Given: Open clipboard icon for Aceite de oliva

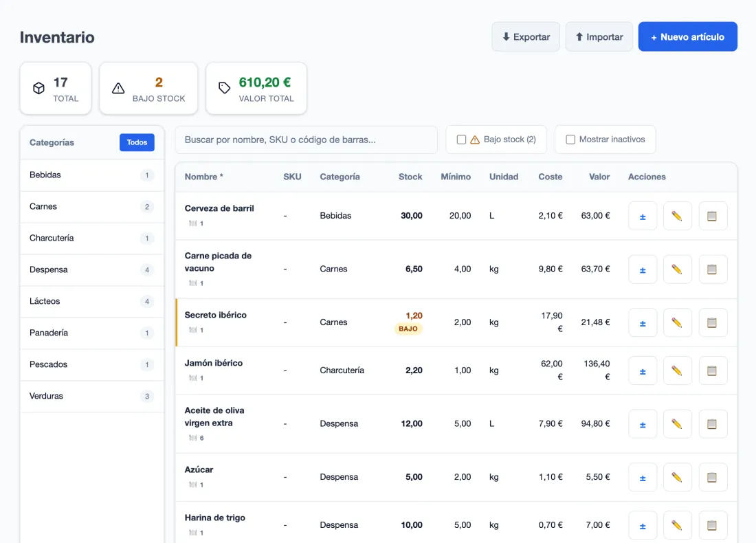Looking at the screenshot, I should [x=712, y=424].
